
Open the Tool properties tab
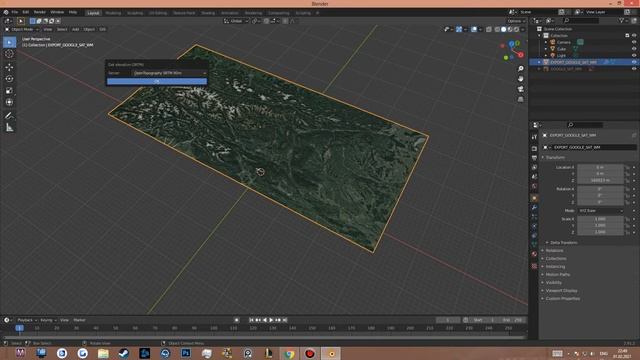(x=534, y=138)
